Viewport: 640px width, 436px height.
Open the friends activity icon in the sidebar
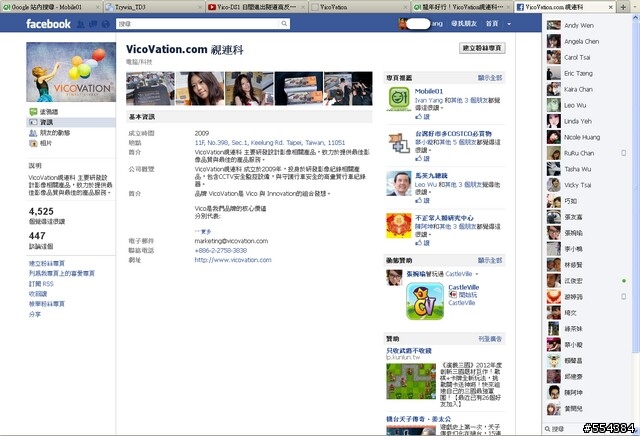point(33,133)
